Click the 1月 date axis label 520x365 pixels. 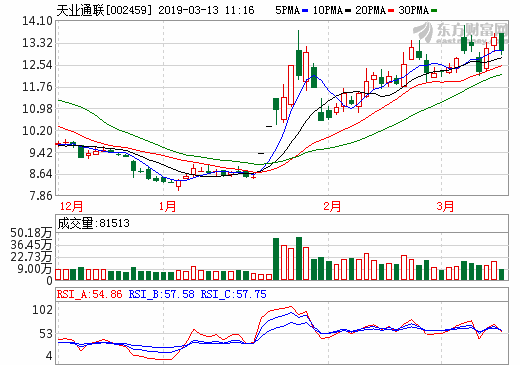point(167,206)
